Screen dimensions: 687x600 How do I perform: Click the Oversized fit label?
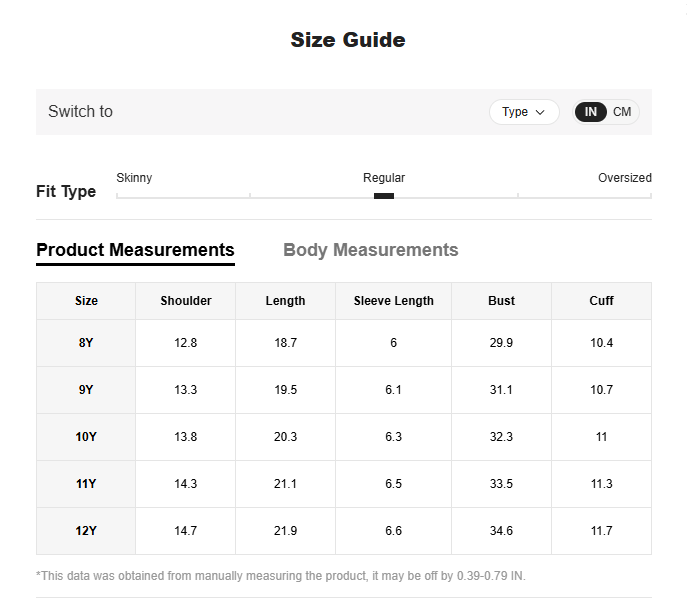(625, 178)
